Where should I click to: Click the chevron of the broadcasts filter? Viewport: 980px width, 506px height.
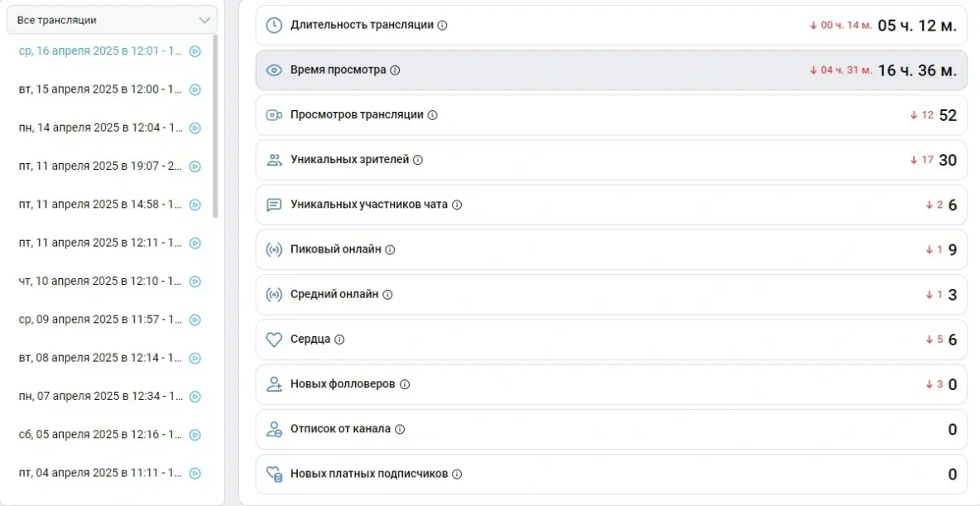[x=204, y=18]
